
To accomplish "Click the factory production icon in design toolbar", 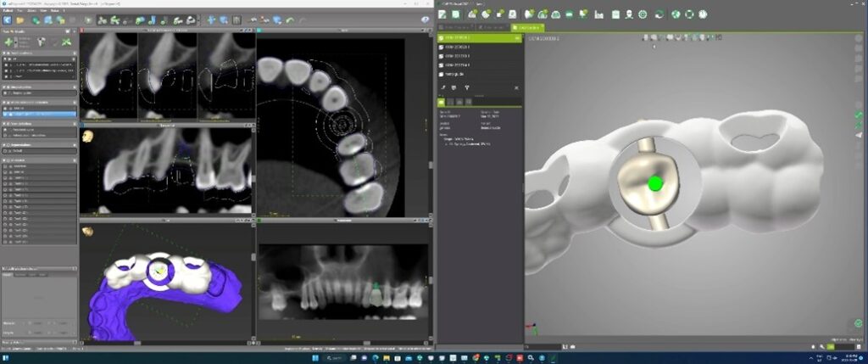I will 598,14.
